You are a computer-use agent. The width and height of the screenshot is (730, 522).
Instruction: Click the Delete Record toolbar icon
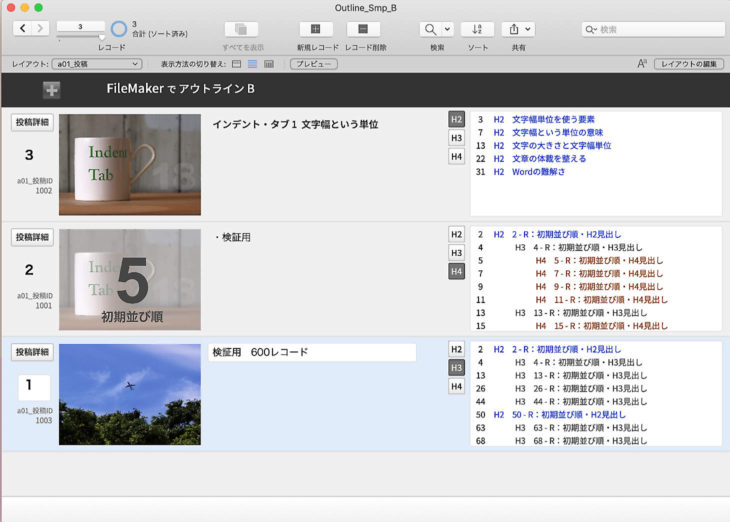pyautogui.click(x=363, y=29)
